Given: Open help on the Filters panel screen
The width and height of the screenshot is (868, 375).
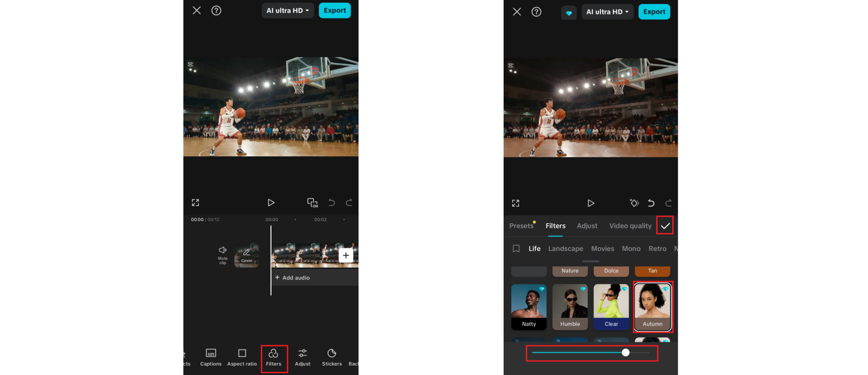Looking at the screenshot, I should pyautogui.click(x=536, y=12).
